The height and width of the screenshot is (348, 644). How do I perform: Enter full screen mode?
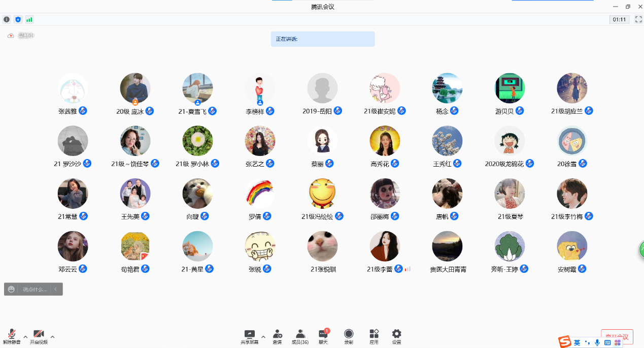638,19
